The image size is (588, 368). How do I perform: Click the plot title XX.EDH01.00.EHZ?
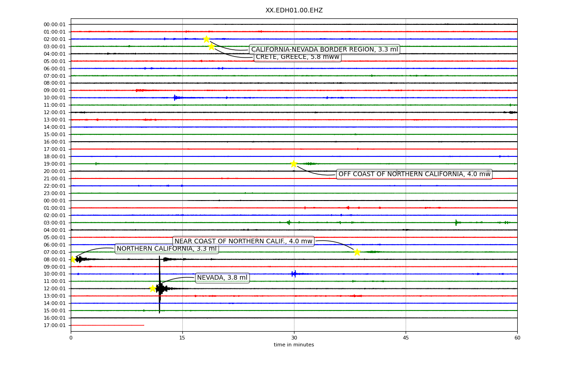click(294, 10)
